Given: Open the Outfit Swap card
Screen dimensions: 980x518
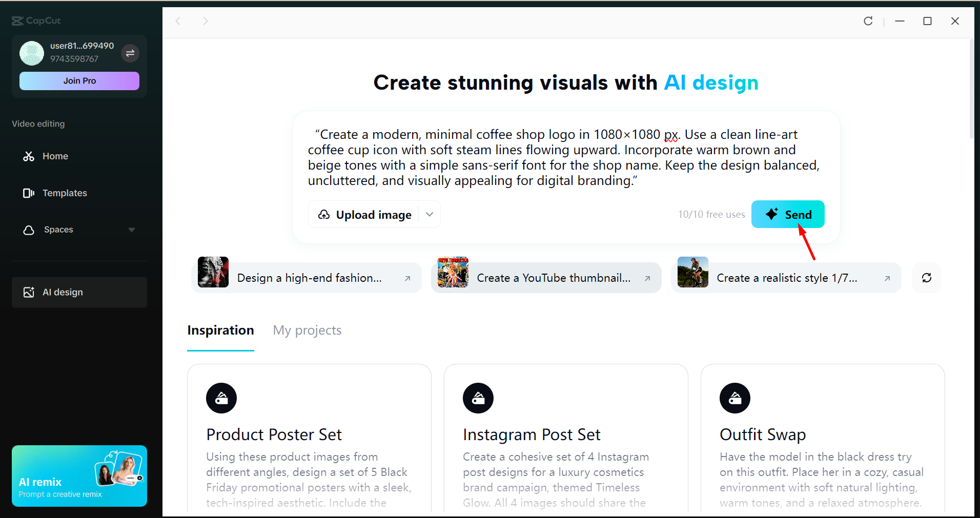Looking at the screenshot, I should pos(823,439).
